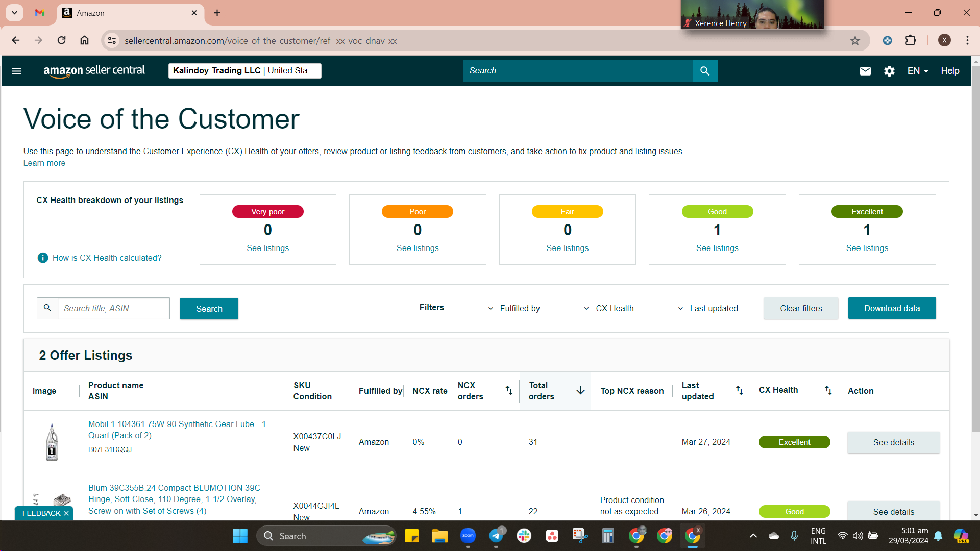Go back to the previous page
Image resolution: width=980 pixels, height=551 pixels.
[16, 40]
